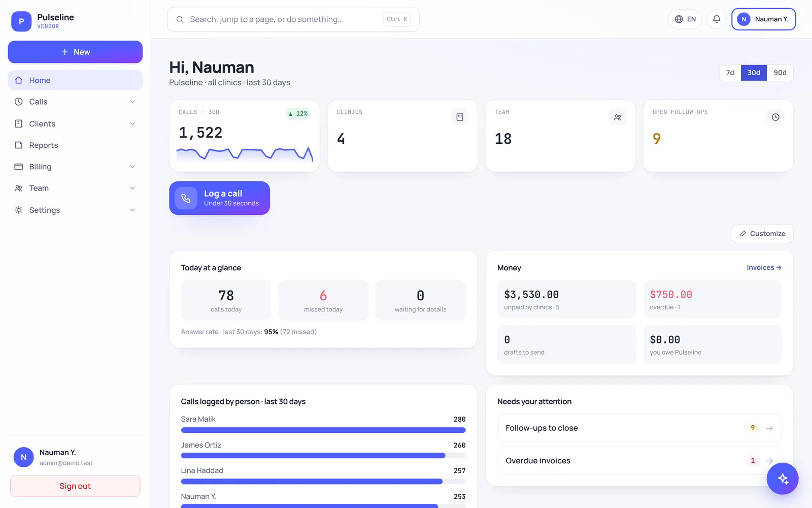Click the Follow-ups to close arrow

pyautogui.click(x=769, y=428)
